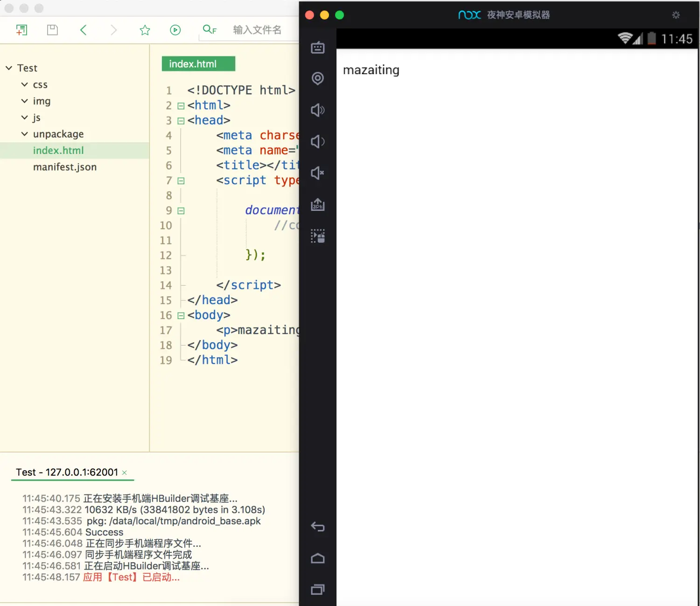Click the DOCTYPE line in the editor
Screen dimensions: 700x606
[x=241, y=90]
